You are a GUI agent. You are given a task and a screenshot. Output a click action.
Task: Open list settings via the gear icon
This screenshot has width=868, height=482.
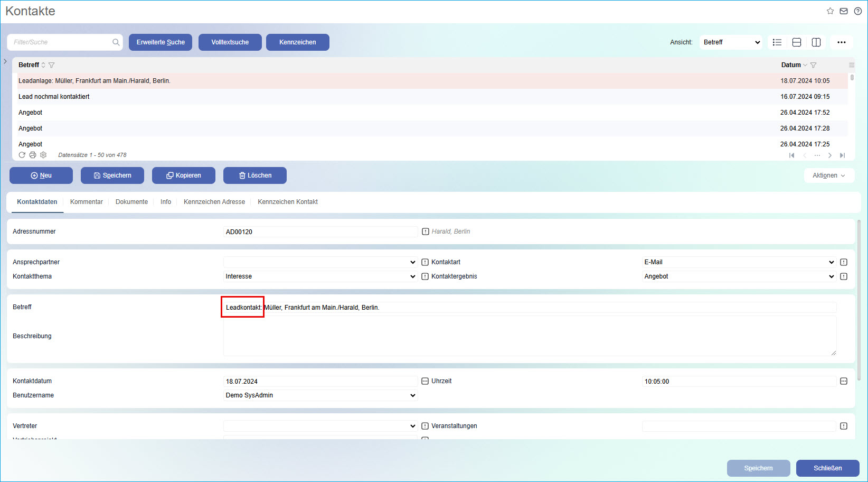[x=43, y=155]
